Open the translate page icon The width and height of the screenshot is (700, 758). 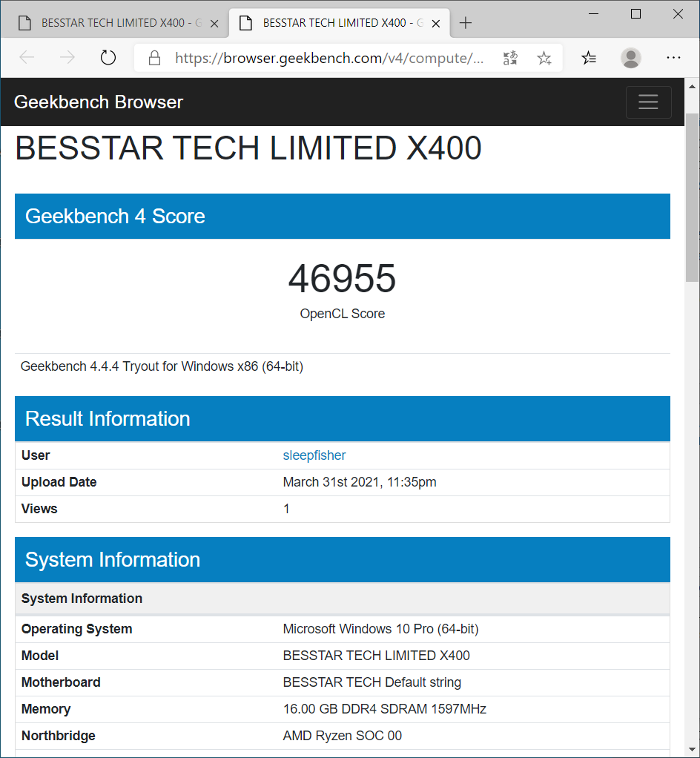coord(510,58)
